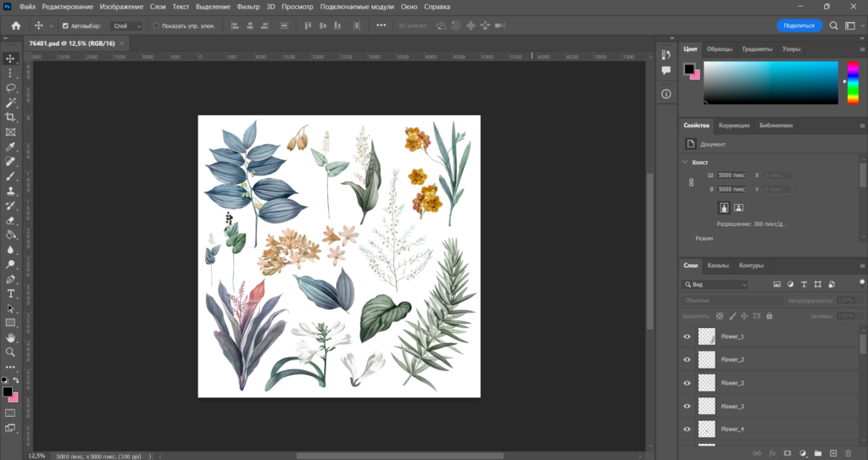Image resolution: width=868 pixels, height=460 pixels.
Task: Click the Home icon in options bar
Action: [x=15, y=25]
